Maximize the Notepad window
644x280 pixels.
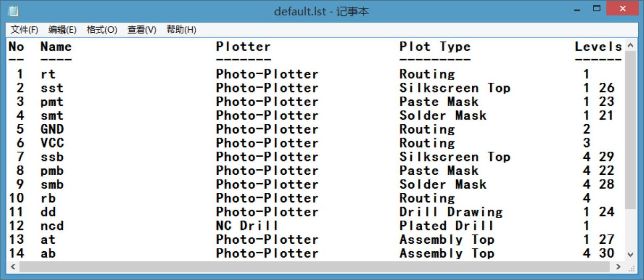(597, 8)
